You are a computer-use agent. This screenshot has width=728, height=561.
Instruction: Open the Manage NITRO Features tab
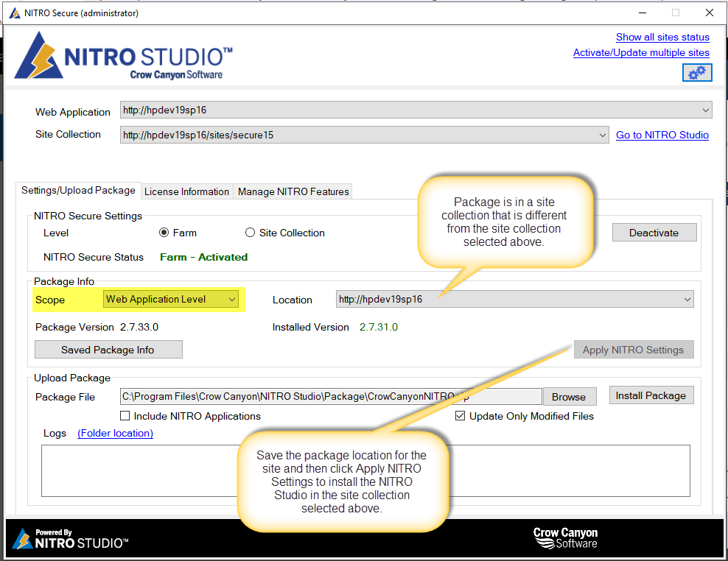pos(293,191)
